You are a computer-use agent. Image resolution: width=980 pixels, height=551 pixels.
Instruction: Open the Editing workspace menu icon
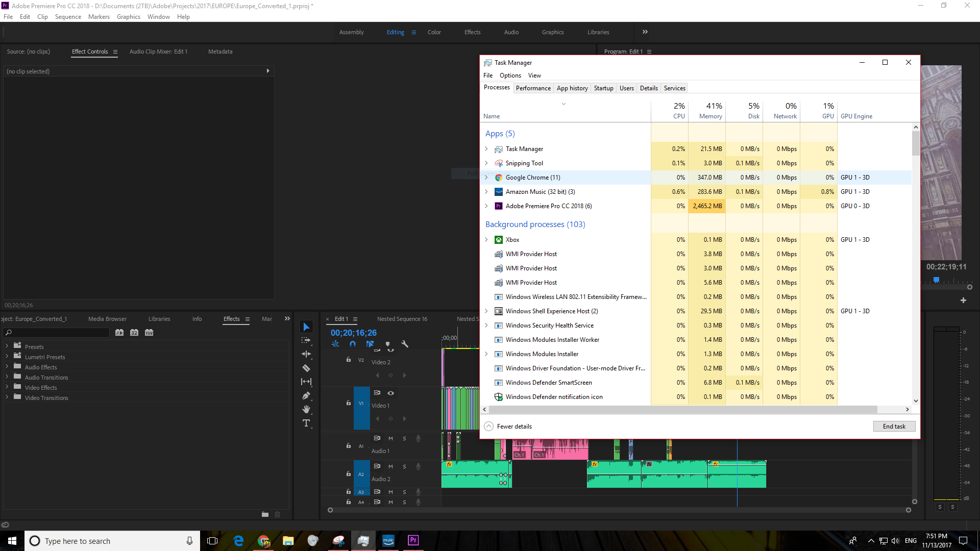(414, 32)
